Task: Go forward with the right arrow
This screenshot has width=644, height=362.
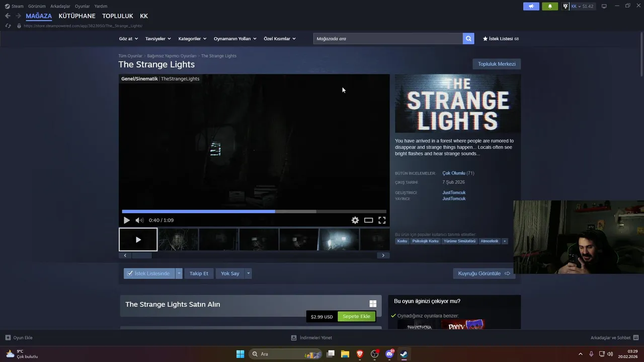Action: coord(18,16)
